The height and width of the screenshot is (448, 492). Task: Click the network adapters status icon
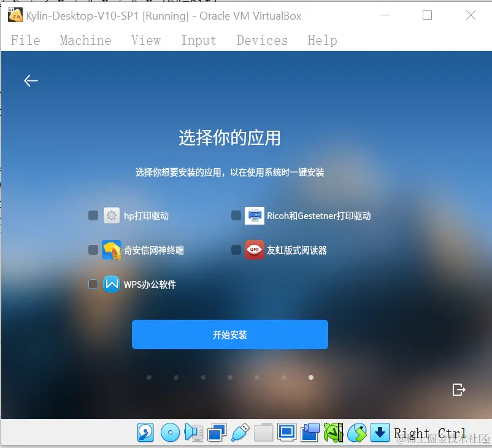point(216,433)
